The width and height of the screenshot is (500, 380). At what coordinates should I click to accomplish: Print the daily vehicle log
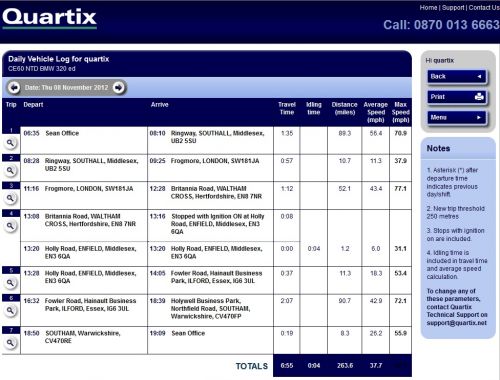[x=457, y=97]
